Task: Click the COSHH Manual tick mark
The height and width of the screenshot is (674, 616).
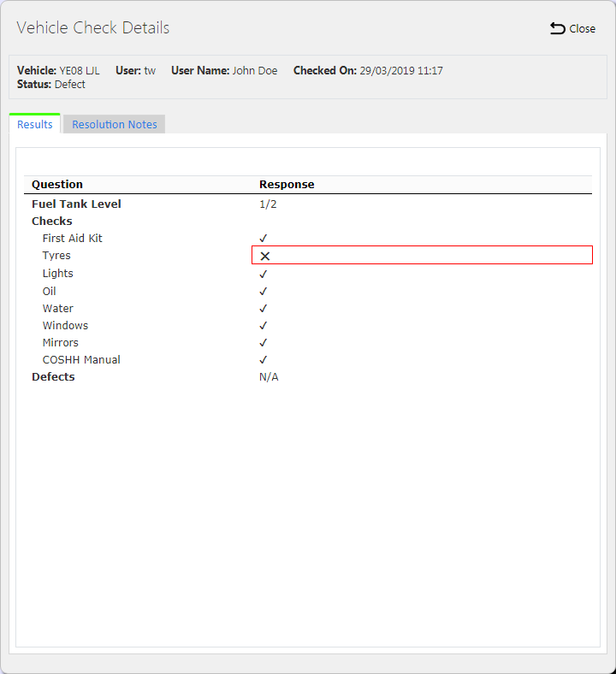Action: 263,360
